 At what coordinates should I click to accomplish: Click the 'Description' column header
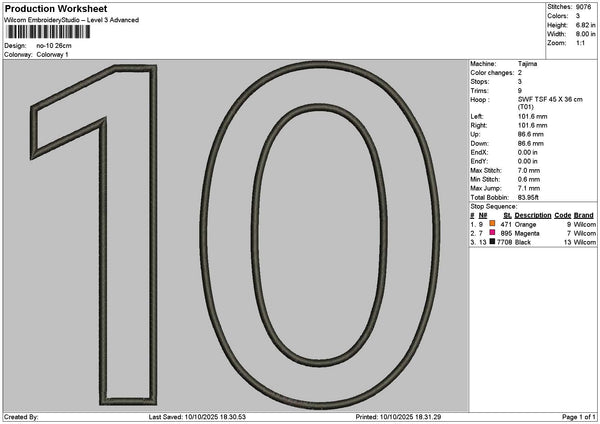[x=533, y=215]
